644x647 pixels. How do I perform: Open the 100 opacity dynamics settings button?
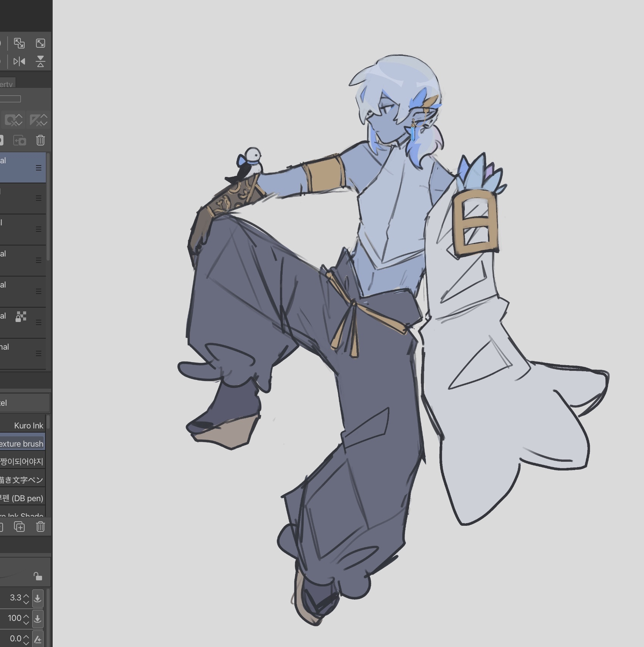(38, 619)
